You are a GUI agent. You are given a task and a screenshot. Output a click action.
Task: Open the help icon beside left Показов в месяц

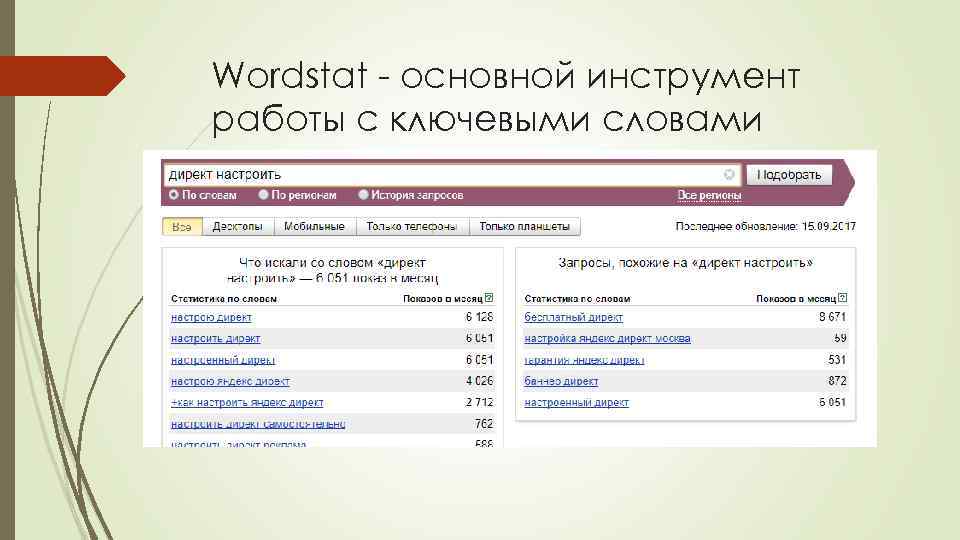click(489, 298)
